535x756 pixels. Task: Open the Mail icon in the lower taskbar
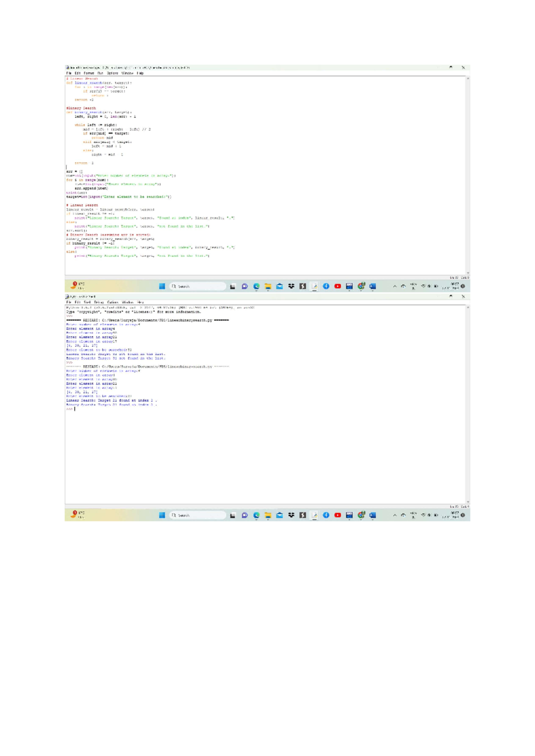[x=280, y=515]
